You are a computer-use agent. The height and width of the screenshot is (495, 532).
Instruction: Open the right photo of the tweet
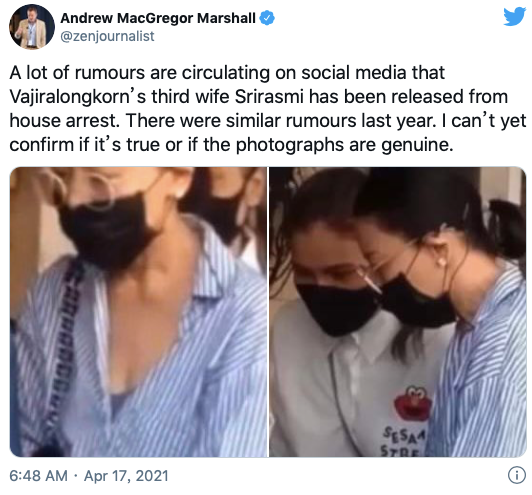click(398, 312)
